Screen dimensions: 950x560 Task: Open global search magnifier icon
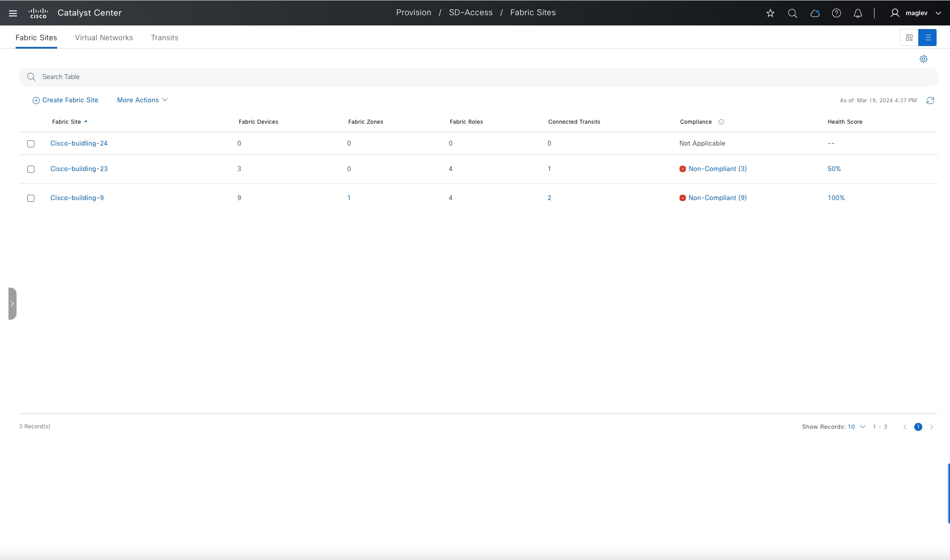pyautogui.click(x=792, y=13)
